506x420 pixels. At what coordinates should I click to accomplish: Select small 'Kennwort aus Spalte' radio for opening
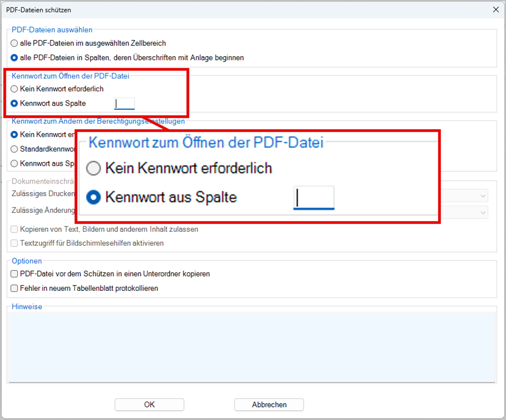point(14,103)
